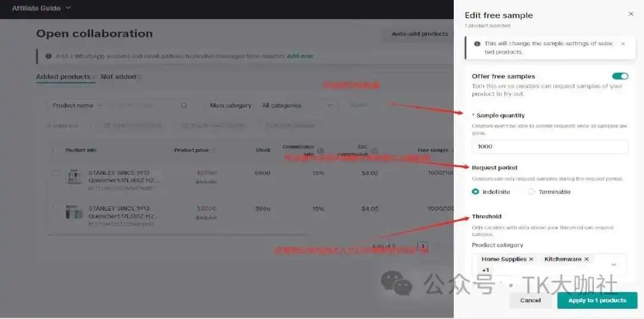Open the Affiliate Guide dropdown

[x=42, y=8]
